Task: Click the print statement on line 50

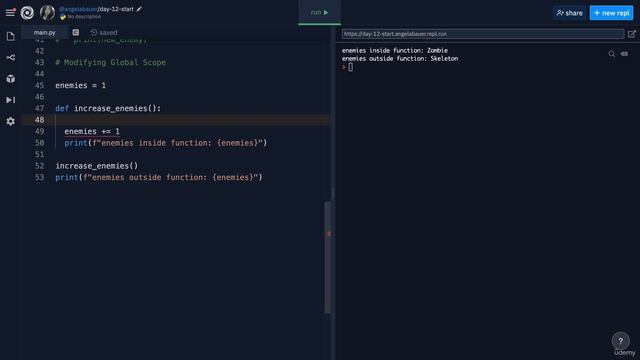Action: pos(165,143)
